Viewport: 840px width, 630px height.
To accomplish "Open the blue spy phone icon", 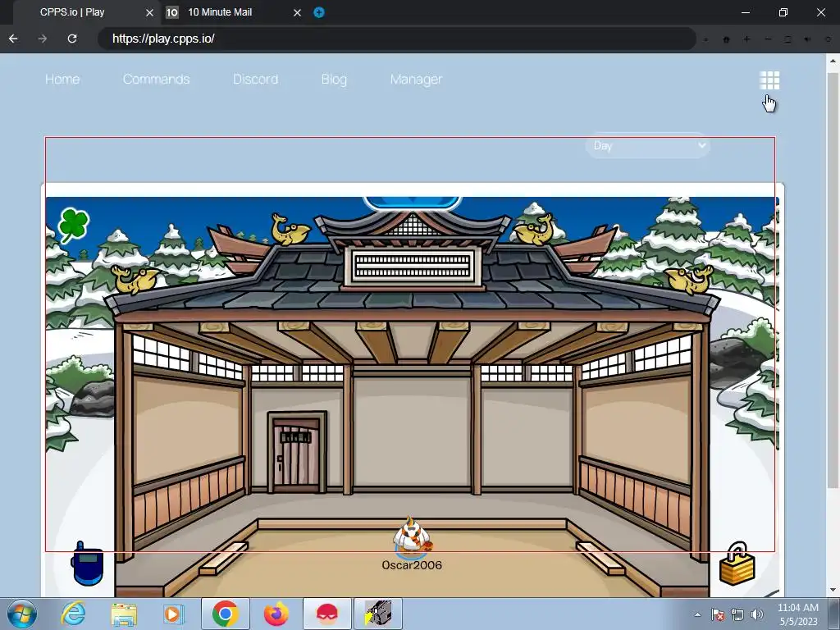I will click(87, 564).
